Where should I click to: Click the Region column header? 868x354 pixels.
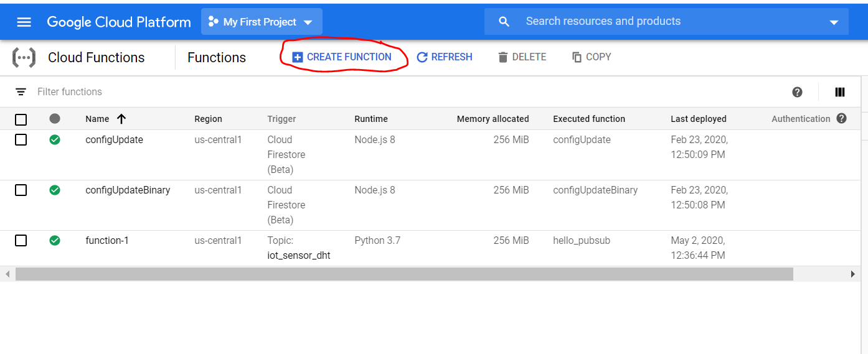(208, 119)
